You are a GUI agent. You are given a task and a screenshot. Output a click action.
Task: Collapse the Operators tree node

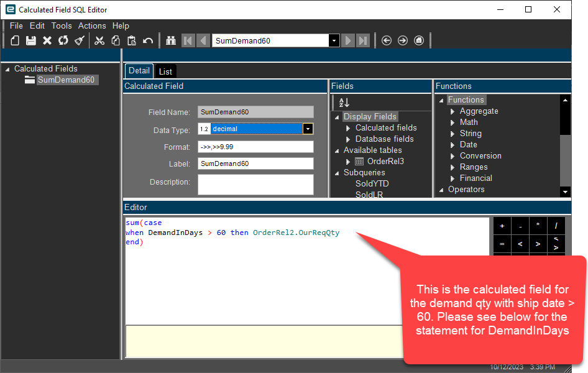click(x=441, y=190)
